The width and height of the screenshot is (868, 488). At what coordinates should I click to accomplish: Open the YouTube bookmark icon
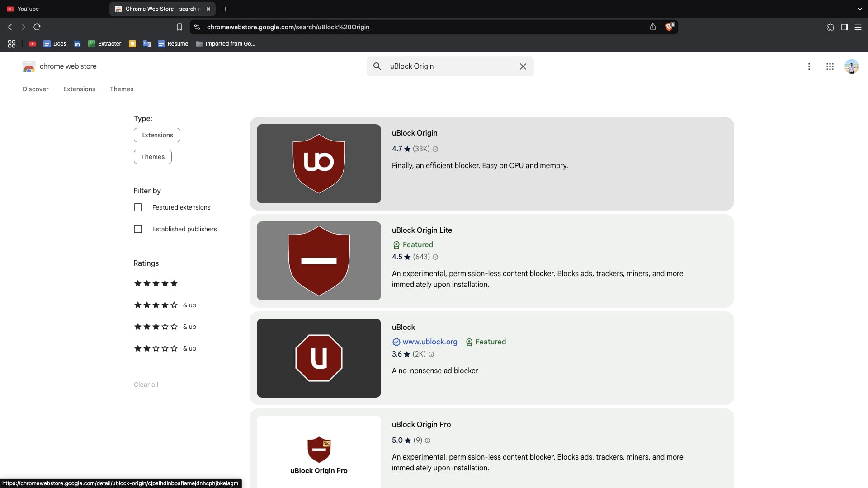pos(33,44)
